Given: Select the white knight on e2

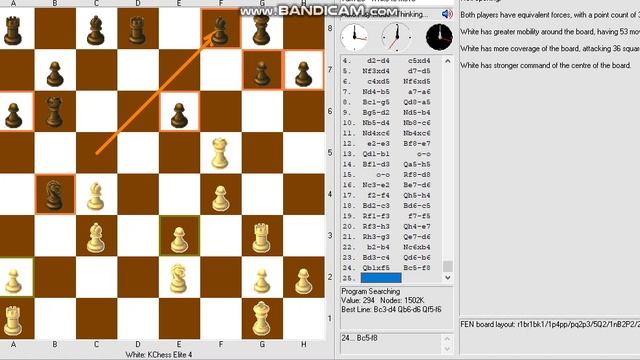Looking at the screenshot, I should 178,278.
